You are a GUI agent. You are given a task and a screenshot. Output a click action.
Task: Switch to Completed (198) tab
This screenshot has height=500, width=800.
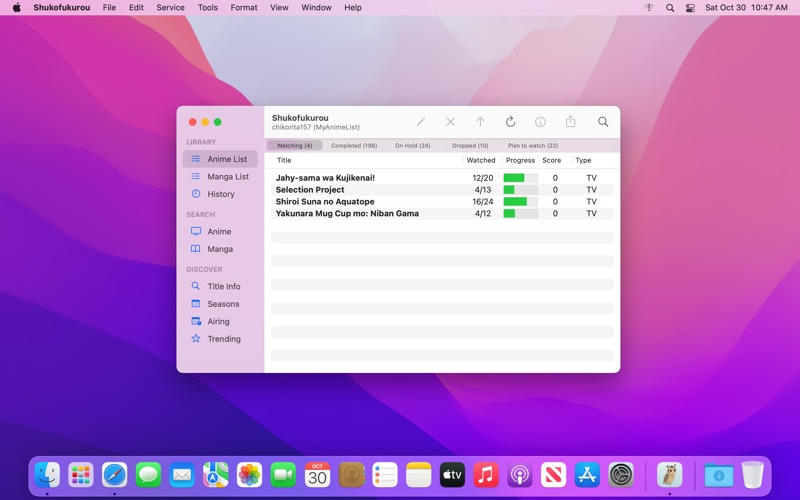click(x=354, y=145)
